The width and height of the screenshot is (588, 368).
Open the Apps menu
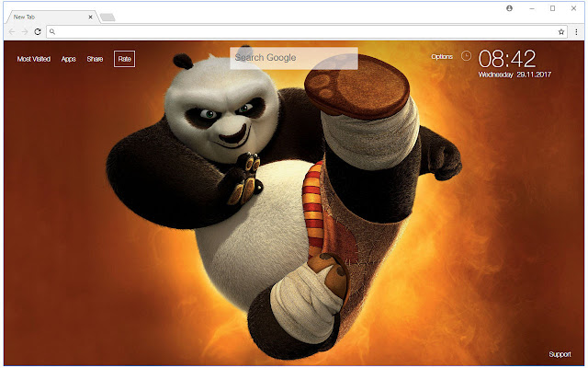point(69,59)
